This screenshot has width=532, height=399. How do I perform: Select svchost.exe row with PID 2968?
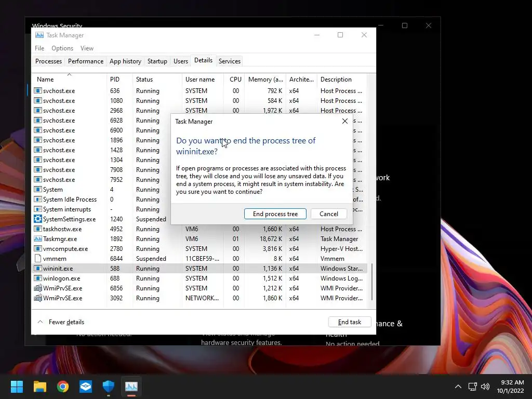(x=199, y=110)
